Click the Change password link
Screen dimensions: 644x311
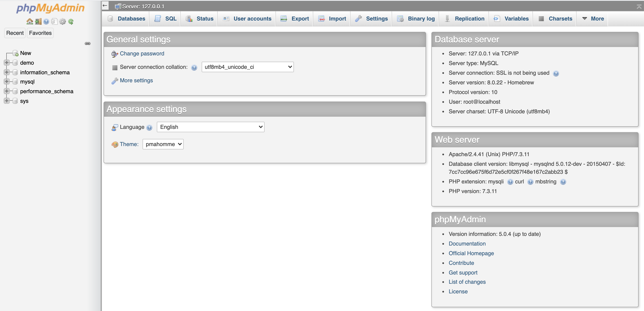(x=142, y=53)
